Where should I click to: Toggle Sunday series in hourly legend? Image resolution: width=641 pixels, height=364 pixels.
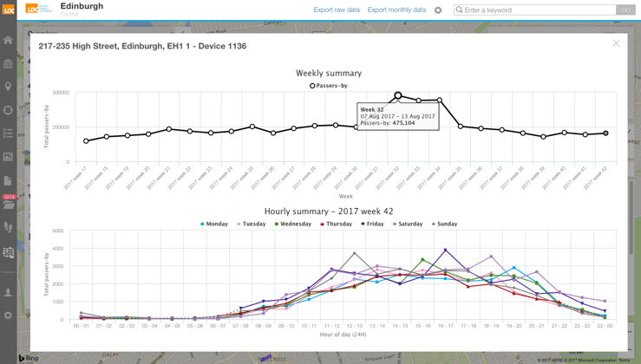tap(444, 224)
